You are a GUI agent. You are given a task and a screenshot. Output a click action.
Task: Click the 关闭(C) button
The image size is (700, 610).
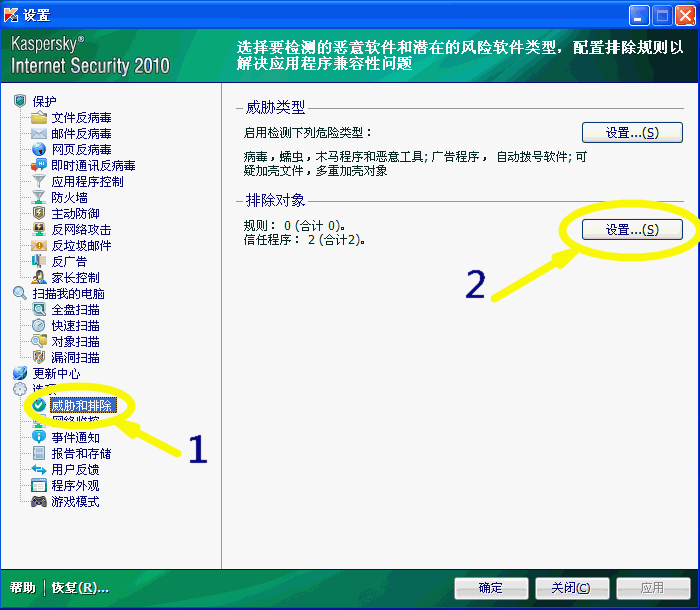coord(572,588)
